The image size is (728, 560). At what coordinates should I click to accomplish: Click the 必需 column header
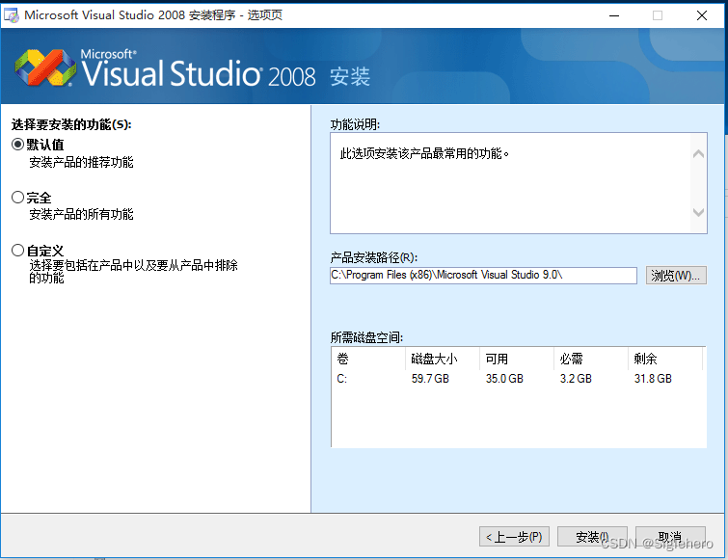coord(589,359)
